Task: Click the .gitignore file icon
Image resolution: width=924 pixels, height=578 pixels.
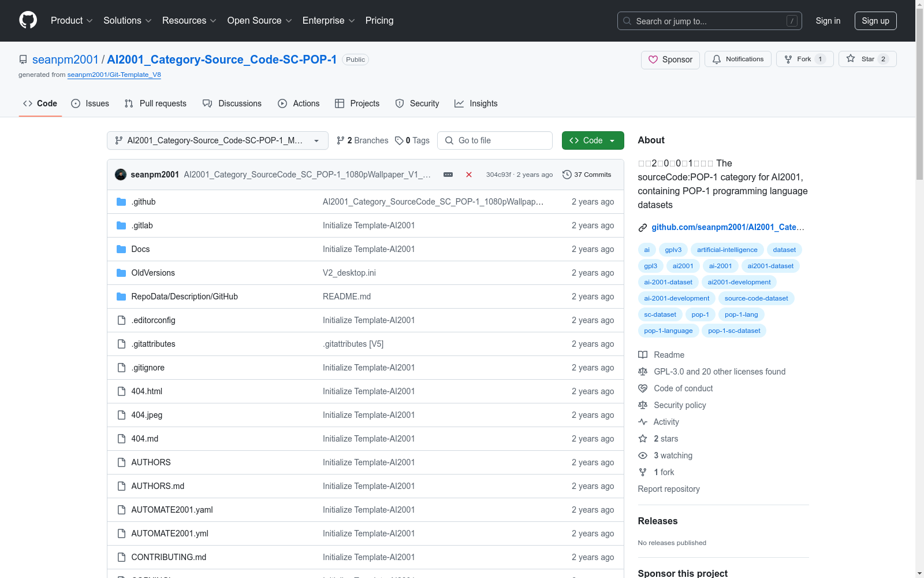Action: [x=121, y=368]
